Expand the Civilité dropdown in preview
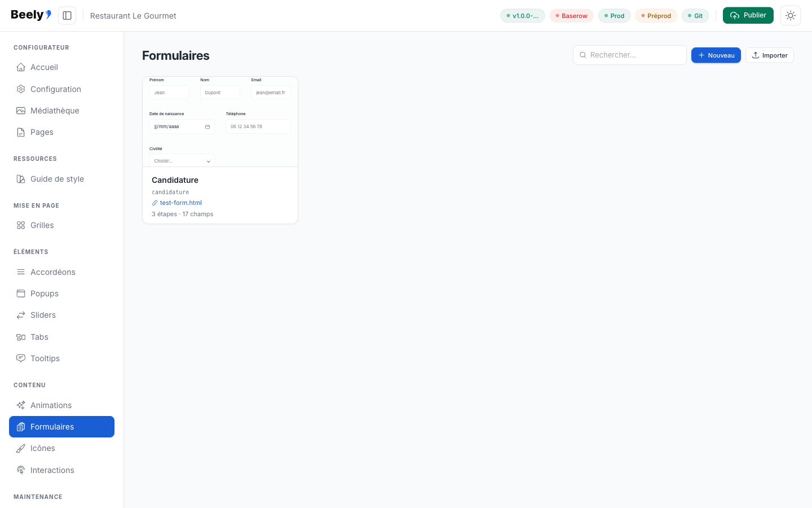 click(182, 160)
